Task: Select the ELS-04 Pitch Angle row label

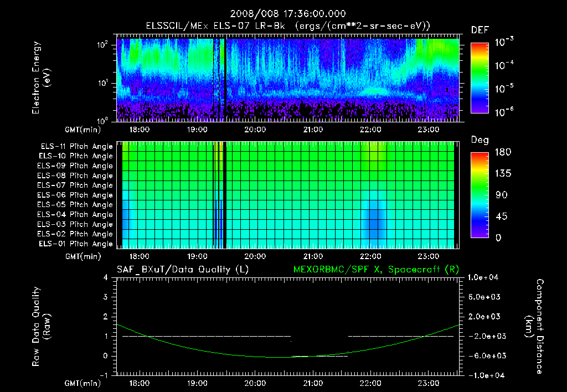Action: (75, 214)
